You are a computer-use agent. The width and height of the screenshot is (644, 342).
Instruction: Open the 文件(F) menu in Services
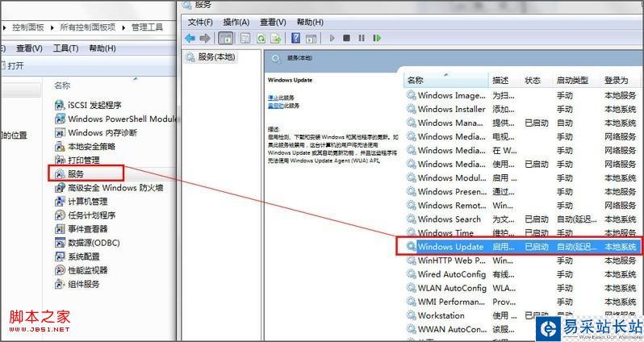pos(200,22)
